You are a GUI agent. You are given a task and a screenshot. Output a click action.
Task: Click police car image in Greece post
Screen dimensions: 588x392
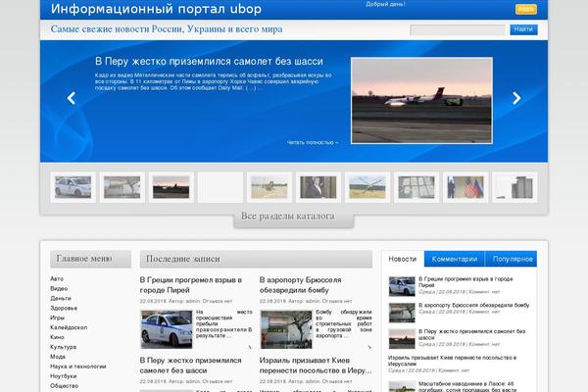pos(167,329)
